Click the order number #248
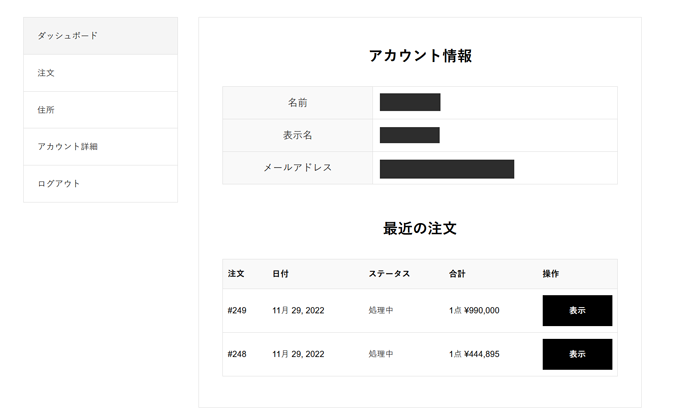700x412 pixels. (237, 354)
